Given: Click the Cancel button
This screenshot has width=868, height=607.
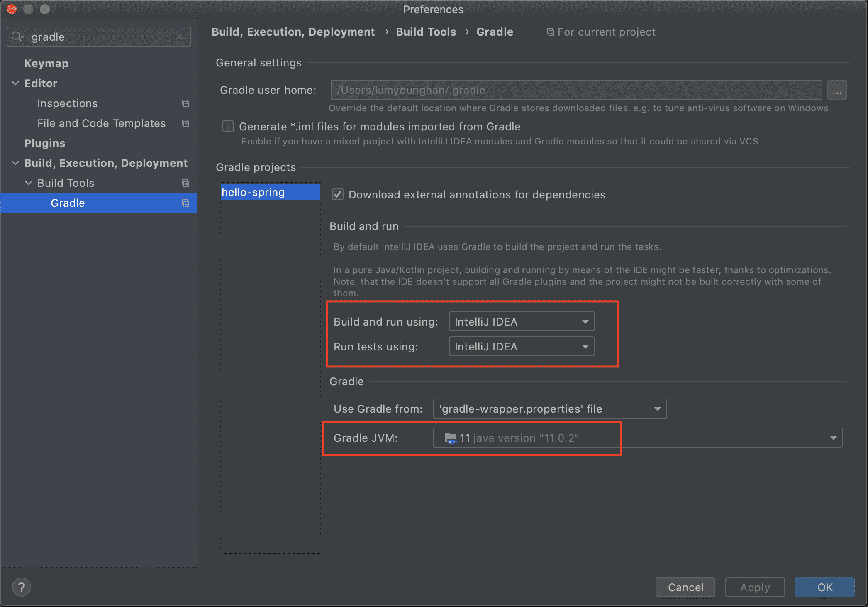Looking at the screenshot, I should click(x=685, y=587).
